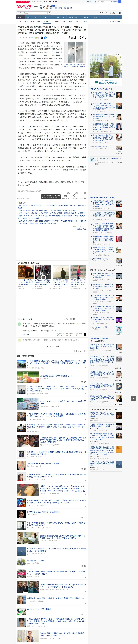Screen dimensions: 138x644
Task: Click the コメントを書く button
Action: pyautogui.click(x=69, y=319)
